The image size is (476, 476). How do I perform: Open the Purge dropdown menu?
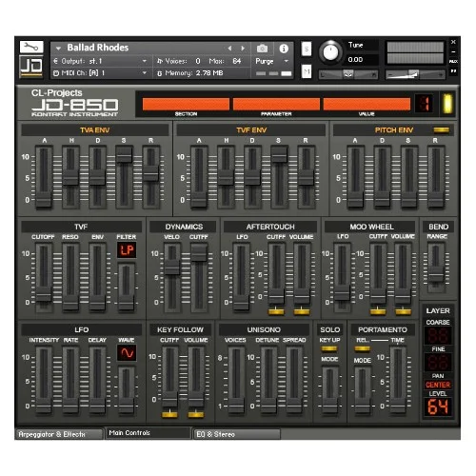[x=272, y=61]
